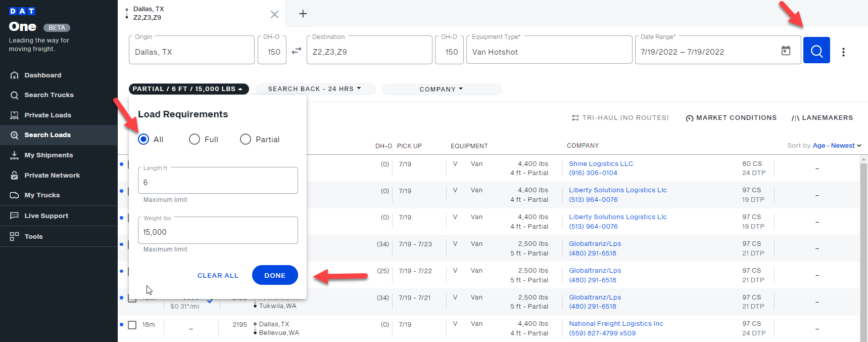Close the Dallas, TX search tab

(x=274, y=14)
